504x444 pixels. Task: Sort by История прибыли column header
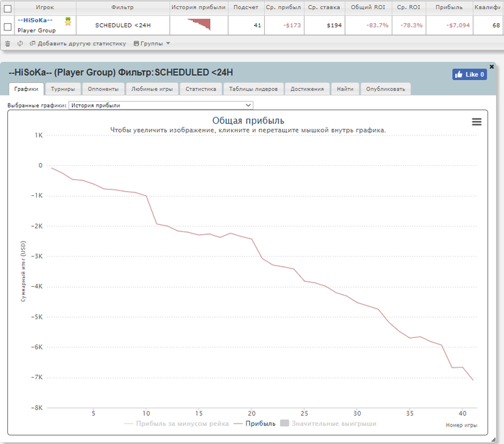coord(199,7)
